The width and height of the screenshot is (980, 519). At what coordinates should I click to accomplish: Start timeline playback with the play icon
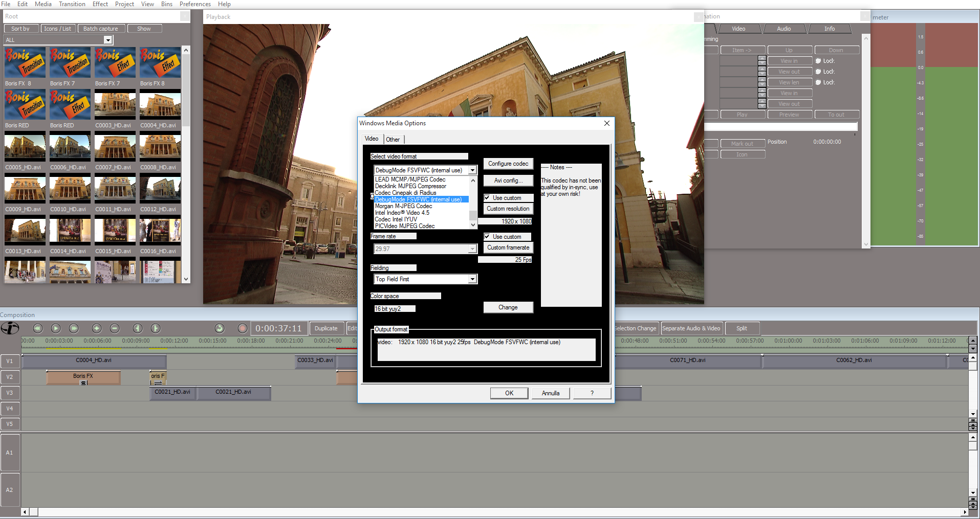pos(56,328)
